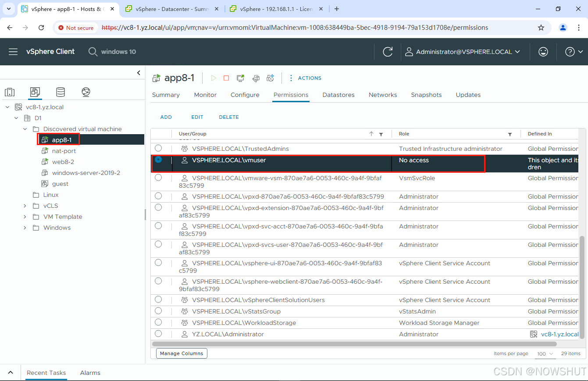Open the Networks tab
This screenshot has width=588, height=381.
pyautogui.click(x=383, y=95)
